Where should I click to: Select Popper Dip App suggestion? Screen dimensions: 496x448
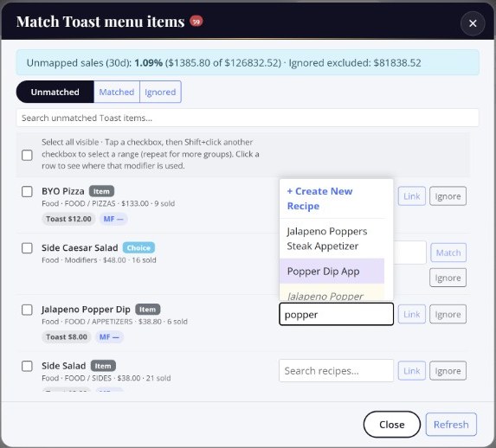pos(332,272)
